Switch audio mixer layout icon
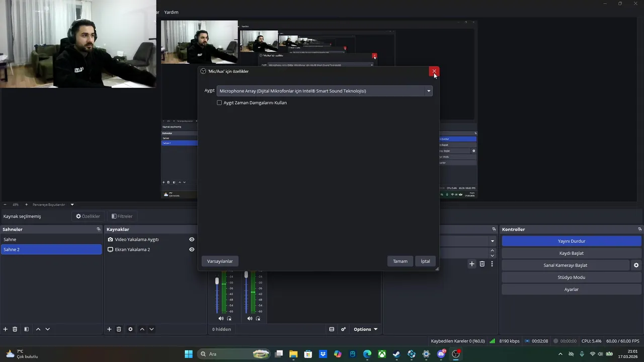644x362 pixels. [332, 329]
